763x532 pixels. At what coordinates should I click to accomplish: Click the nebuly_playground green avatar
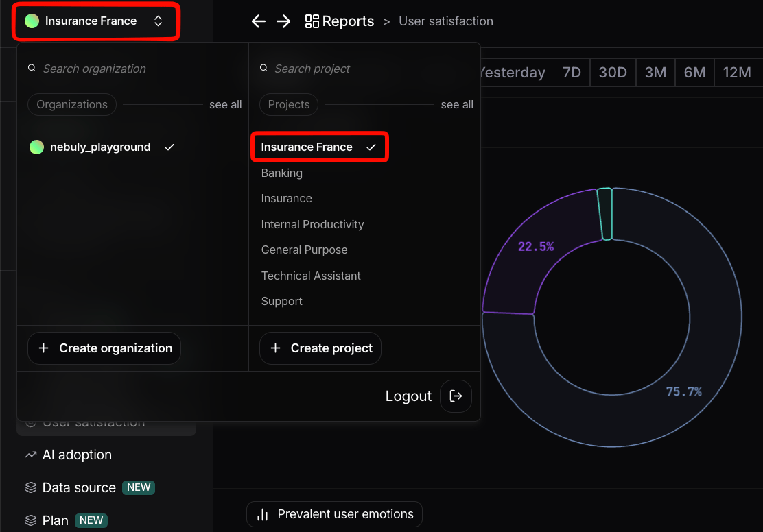click(36, 147)
